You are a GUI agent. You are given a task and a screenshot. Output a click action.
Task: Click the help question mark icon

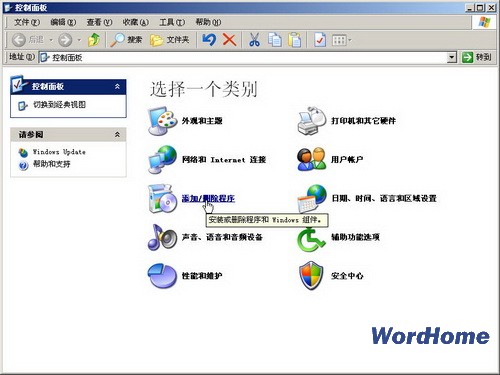pos(23,165)
